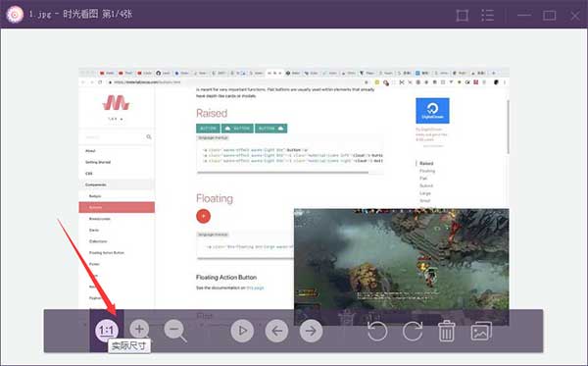Minimize the viewer window
Screen dimensions: 588x366
point(524,16)
